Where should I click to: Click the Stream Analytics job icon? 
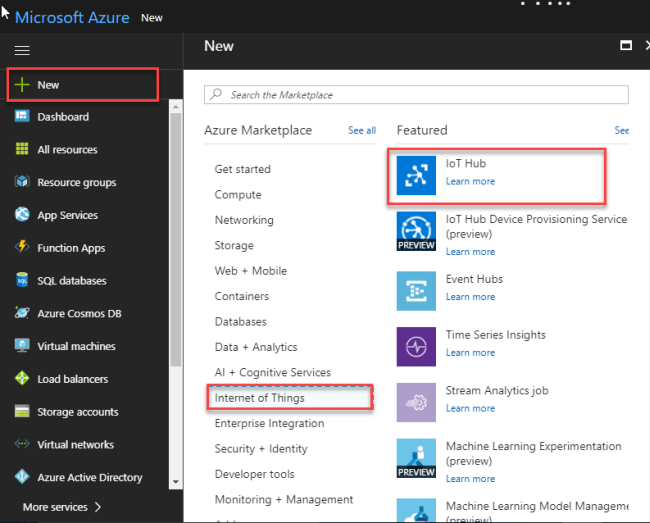click(413, 400)
